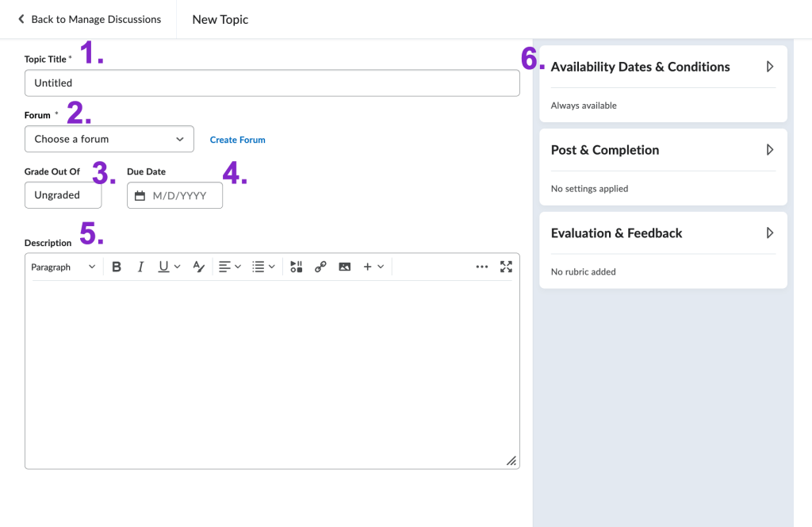Click the Ungraded grade field
The height and width of the screenshot is (527, 812).
click(x=63, y=195)
